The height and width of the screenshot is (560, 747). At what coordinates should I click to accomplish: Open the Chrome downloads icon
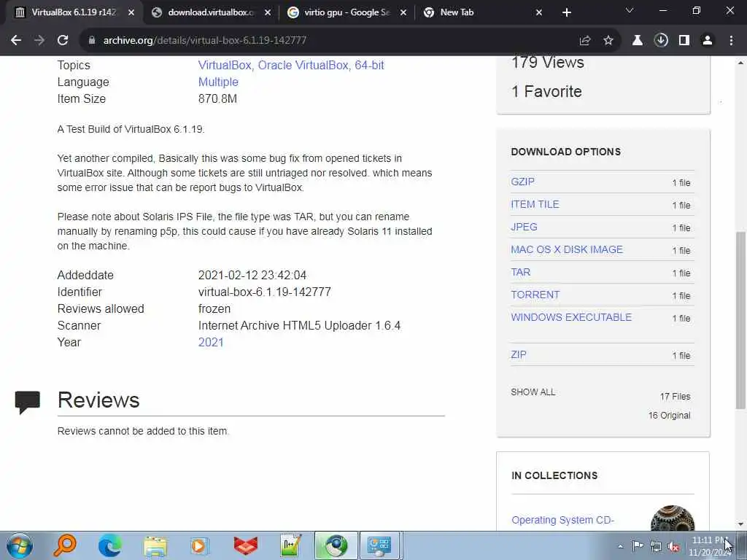(661, 41)
